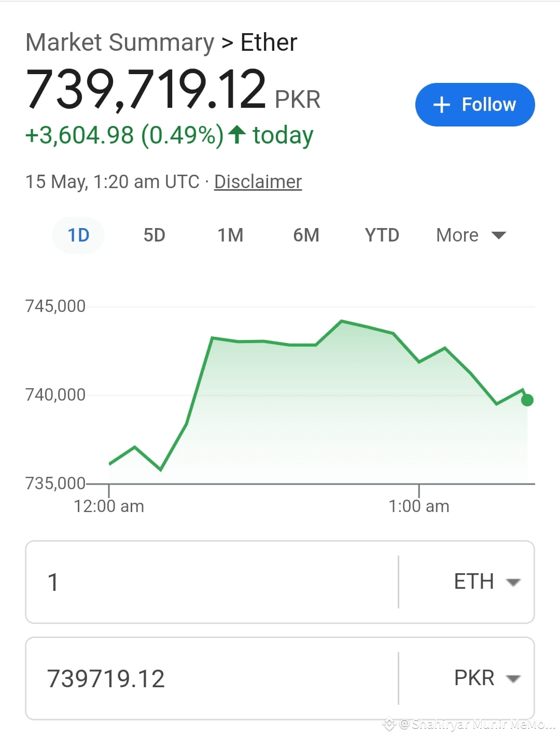The height and width of the screenshot is (737, 560).
Task: Click Market Summary breadcrumb text
Action: (120, 42)
